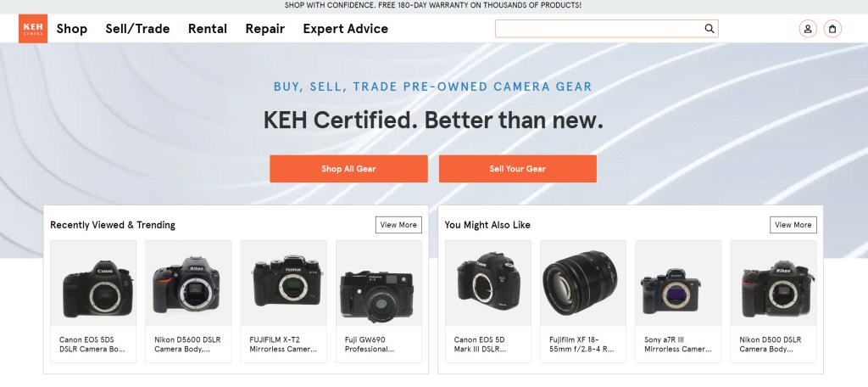The width and height of the screenshot is (868, 387).
Task: Select the Fuji GW690 Professional camera image
Action: click(379, 283)
